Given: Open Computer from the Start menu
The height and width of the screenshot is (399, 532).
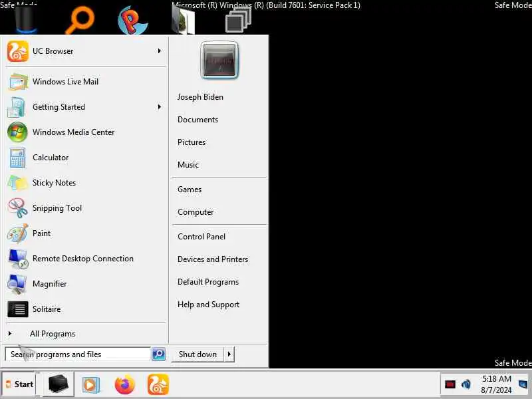Looking at the screenshot, I should 196,212.
